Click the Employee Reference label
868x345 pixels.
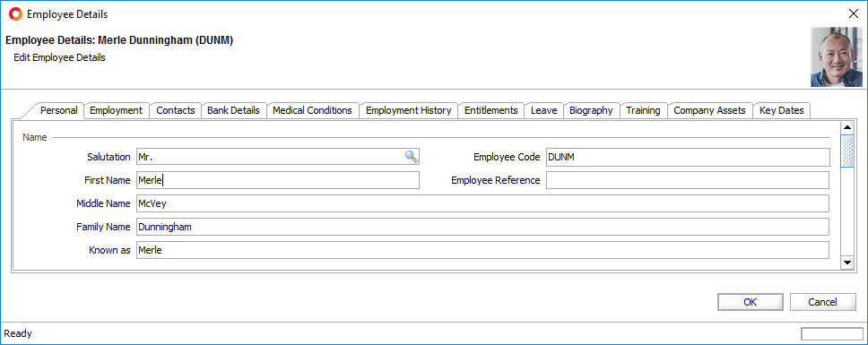tap(496, 180)
